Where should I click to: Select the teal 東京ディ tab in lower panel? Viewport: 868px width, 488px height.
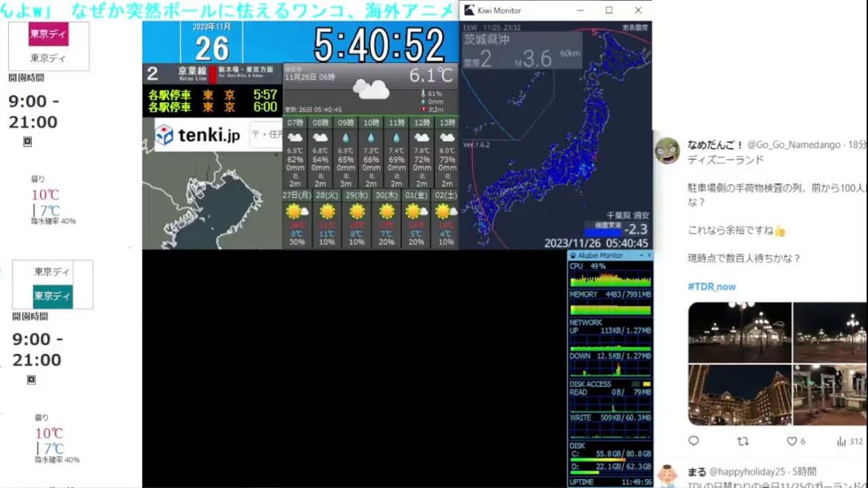tap(53, 297)
